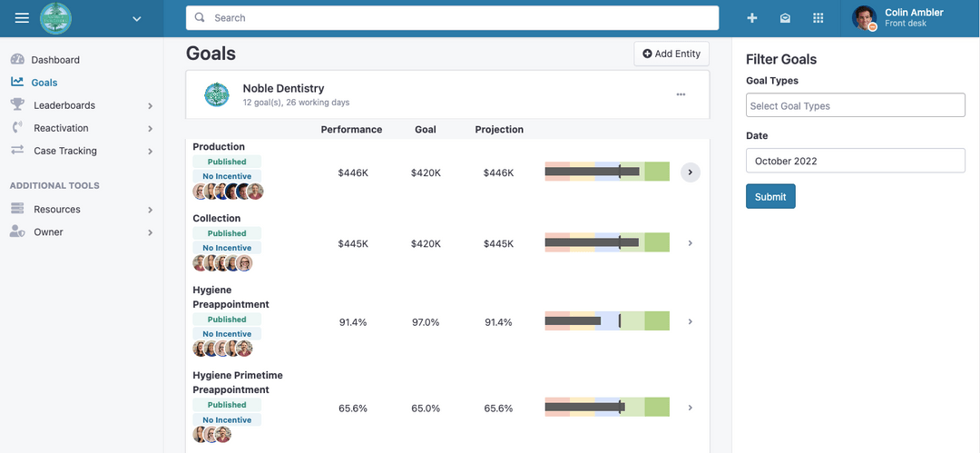Click the hamburger menu icon

[x=22, y=18]
